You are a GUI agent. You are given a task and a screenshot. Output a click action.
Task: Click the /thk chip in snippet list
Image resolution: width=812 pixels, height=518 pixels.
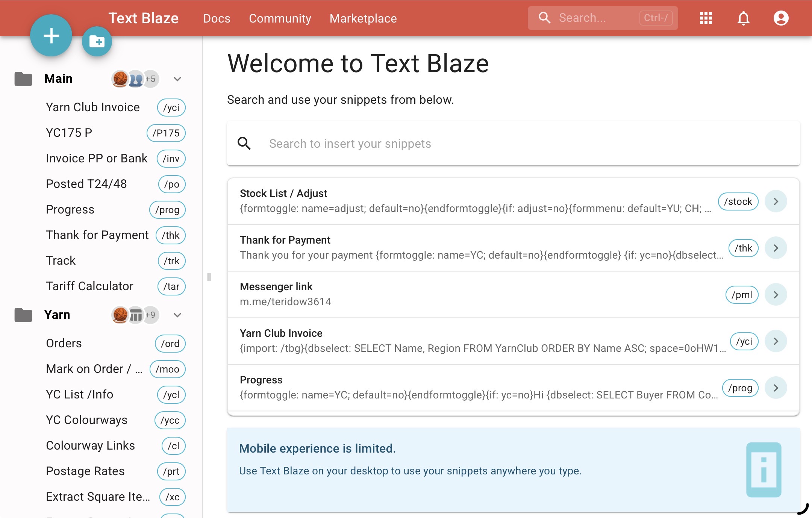click(743, 248)
